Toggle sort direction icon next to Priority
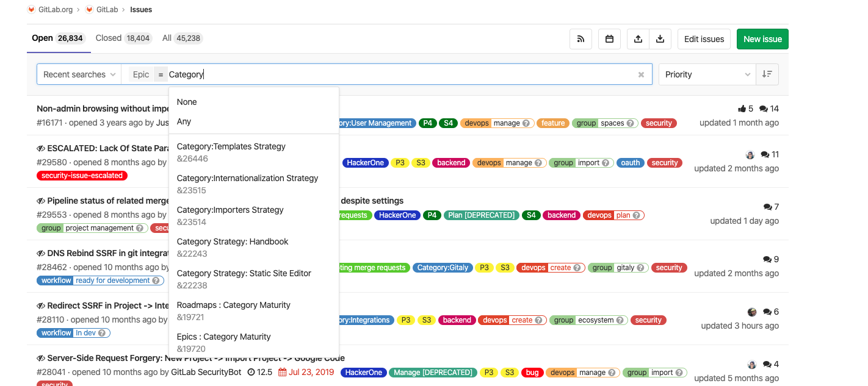This screenshot has width=868, height=386. [x=767, y=74]
